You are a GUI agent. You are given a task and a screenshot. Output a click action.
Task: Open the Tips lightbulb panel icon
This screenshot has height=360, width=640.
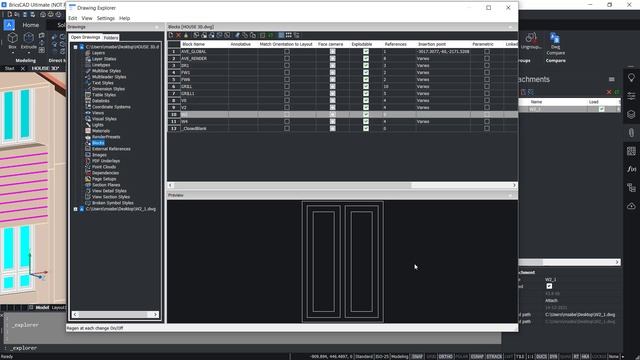coord(631,78)
